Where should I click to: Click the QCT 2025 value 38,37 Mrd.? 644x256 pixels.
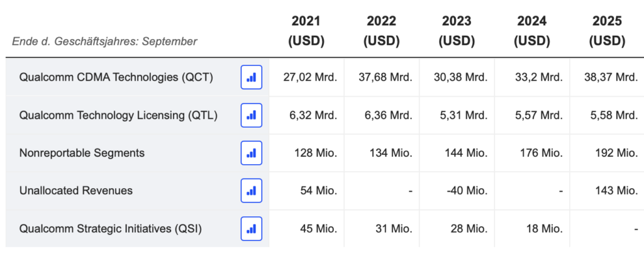click(611, 77)
